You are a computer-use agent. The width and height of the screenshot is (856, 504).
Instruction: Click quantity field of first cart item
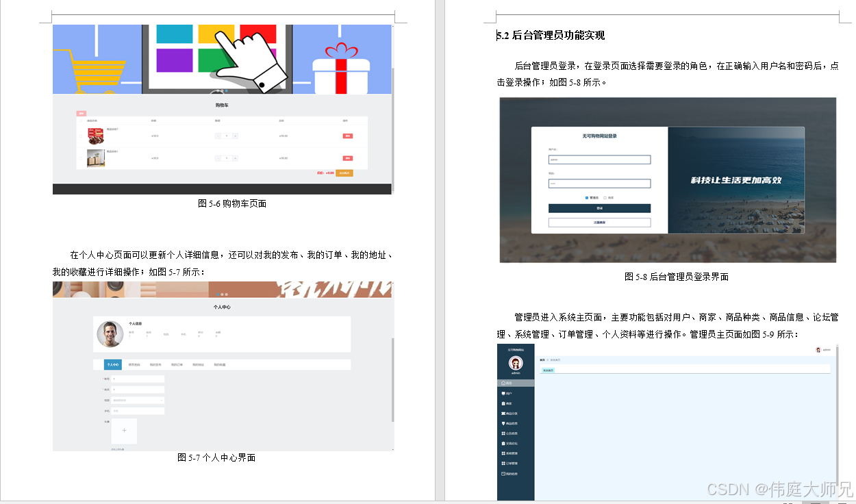pos(227,136)
